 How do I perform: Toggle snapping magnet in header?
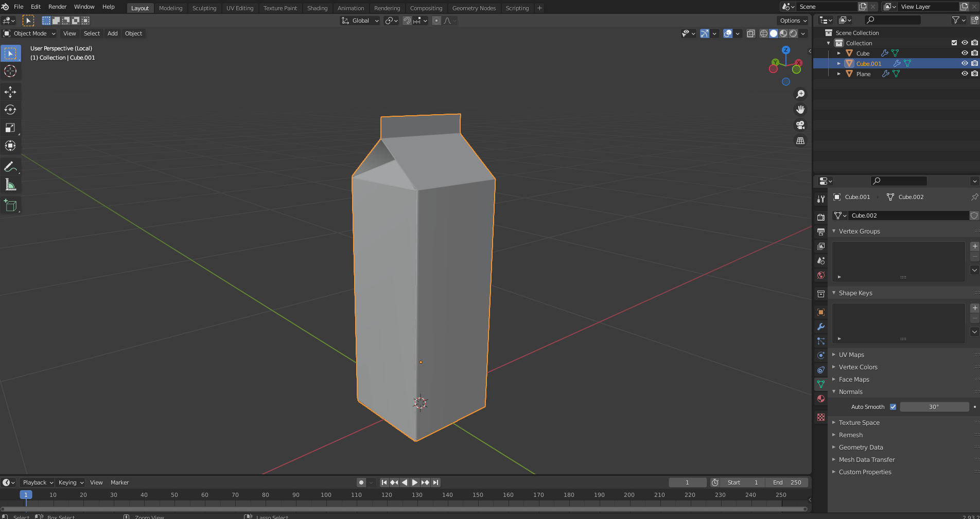(407, 21)
